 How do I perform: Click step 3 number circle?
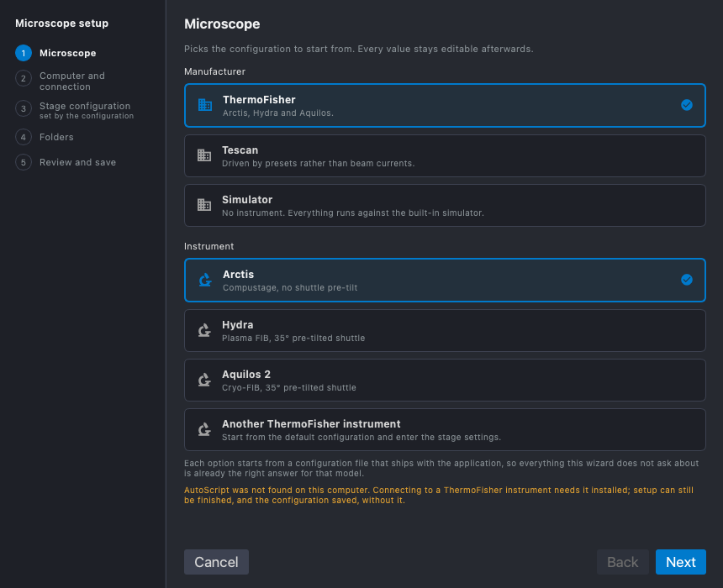24,108
